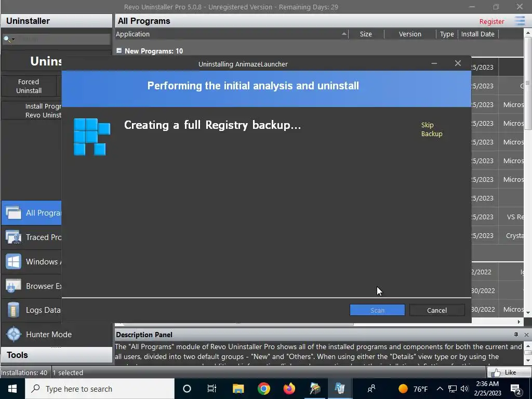Cancel the AnimazeLauncher uninstall
Screen dimensions: 532x399
436,310
